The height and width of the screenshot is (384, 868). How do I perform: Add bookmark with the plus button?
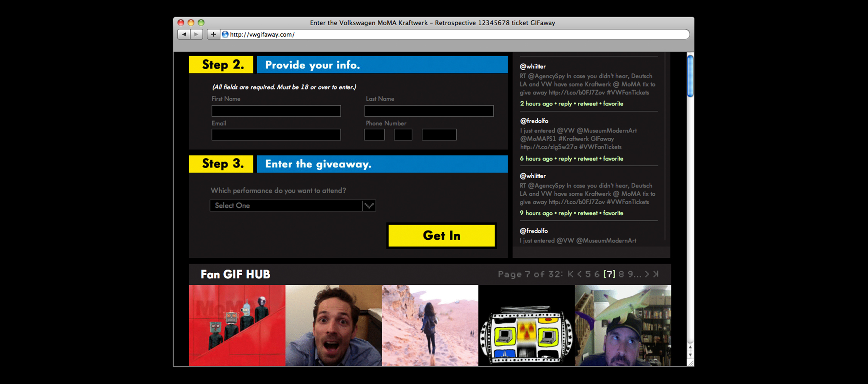[x=213, y=34]
